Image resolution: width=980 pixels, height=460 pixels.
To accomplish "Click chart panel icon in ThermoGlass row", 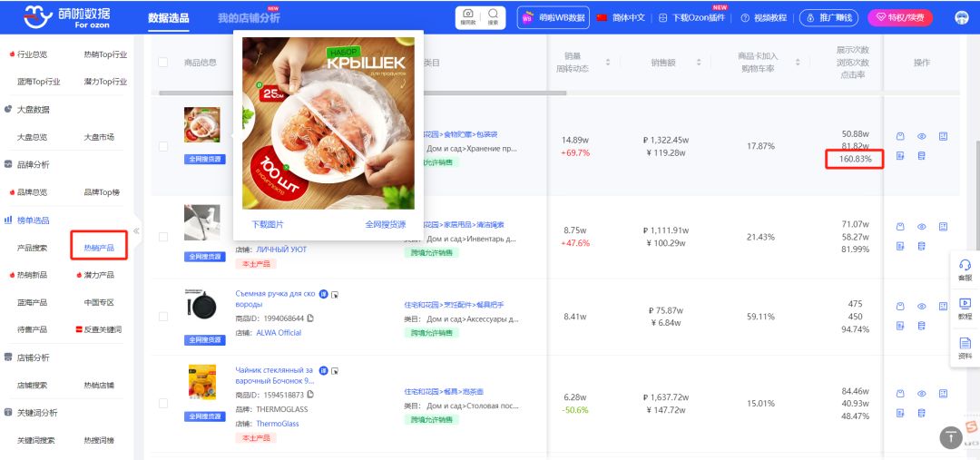I will [943, 393].
